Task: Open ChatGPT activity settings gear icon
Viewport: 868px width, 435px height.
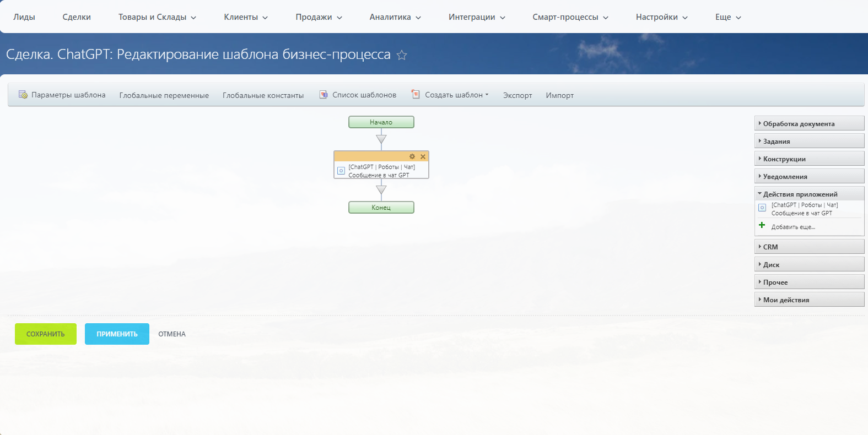Action: point(412,157)
